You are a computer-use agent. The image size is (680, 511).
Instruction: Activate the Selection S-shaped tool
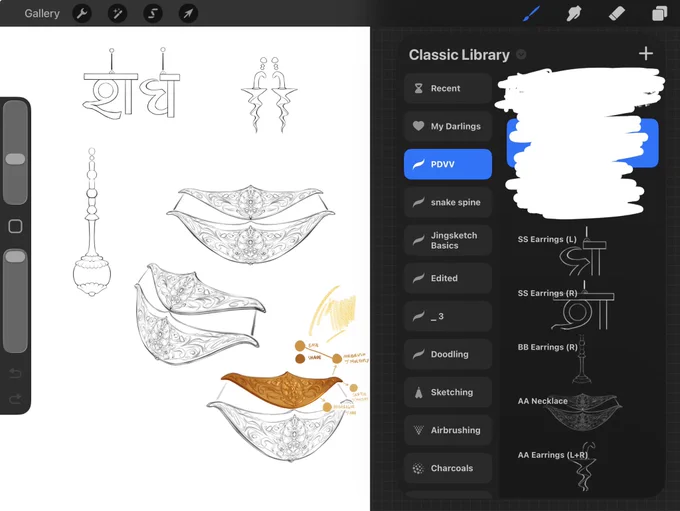(153, 13)
